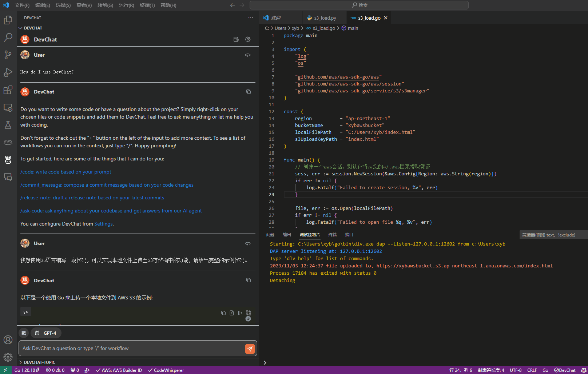Click AWS: AWS Builder ID status item

119,370
